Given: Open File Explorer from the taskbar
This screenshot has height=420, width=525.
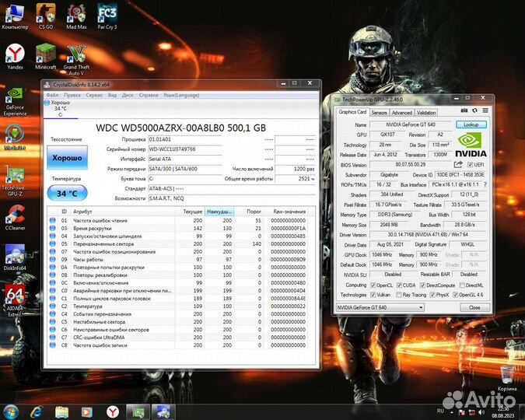Looking at the screenshot, I should 61,412.
